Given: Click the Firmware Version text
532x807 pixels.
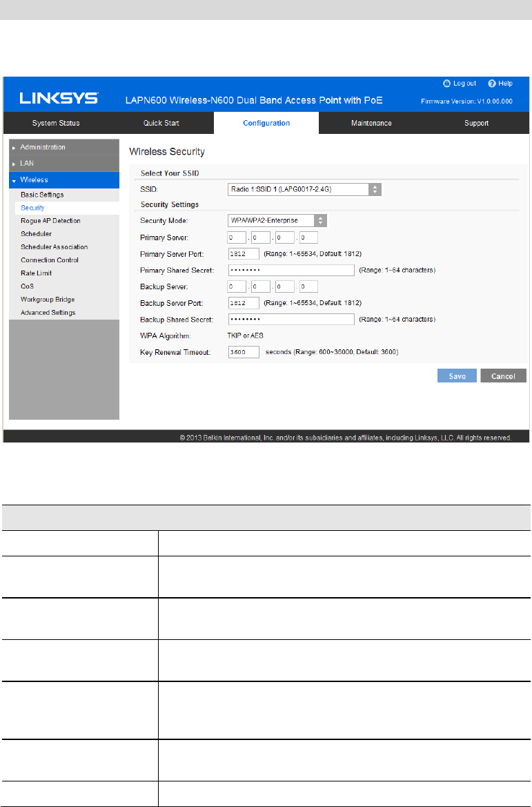Looking at the screenshot, I should click(x=466, y=101).
